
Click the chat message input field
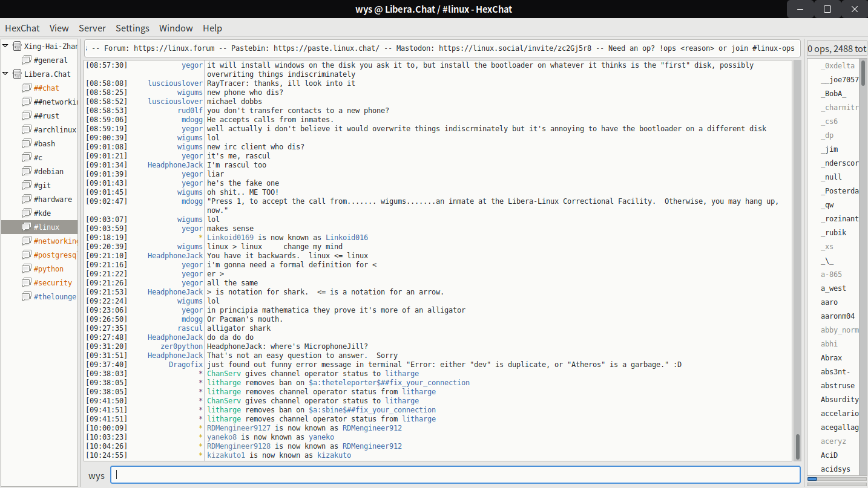(455, 475)
